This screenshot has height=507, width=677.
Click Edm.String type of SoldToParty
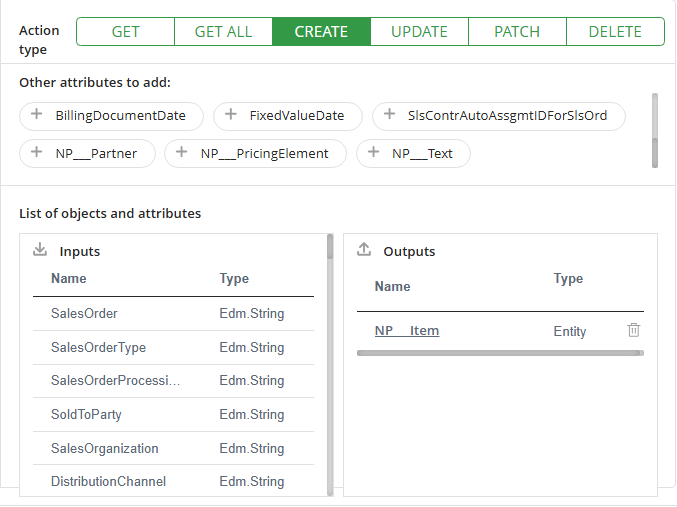252,415
